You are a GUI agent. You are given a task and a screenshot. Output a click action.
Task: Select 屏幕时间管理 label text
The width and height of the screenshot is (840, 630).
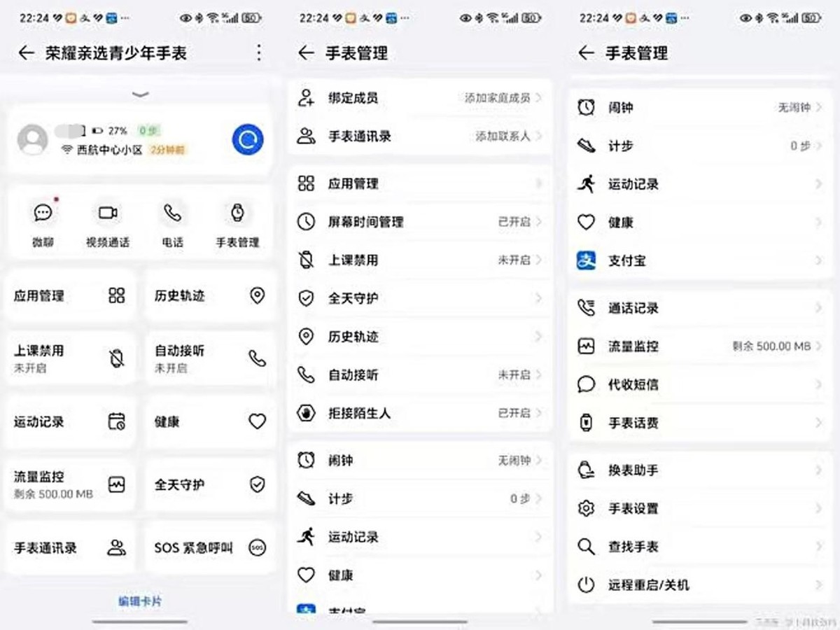pos(365,222)
